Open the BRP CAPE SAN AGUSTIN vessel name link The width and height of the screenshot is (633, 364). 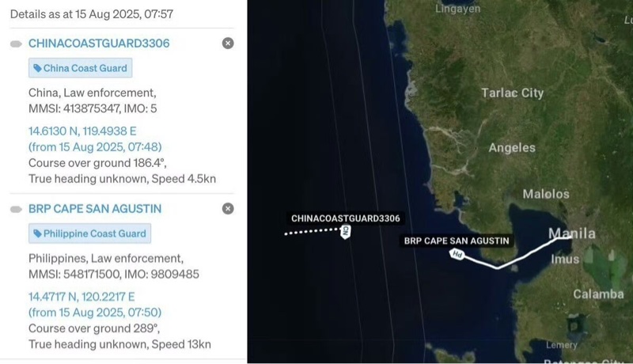[95, 209]
